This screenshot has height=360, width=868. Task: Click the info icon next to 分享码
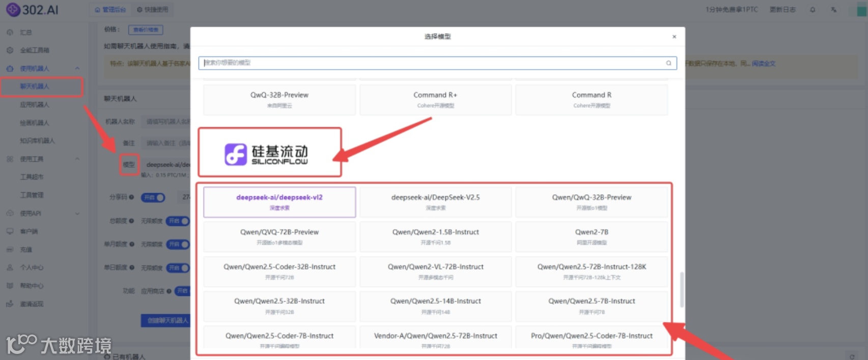(132, 197)
